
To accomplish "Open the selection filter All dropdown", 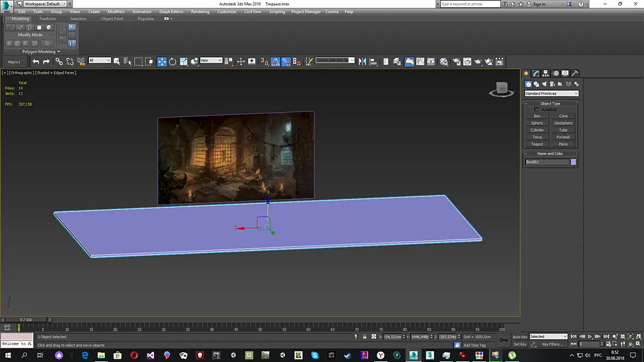I will coord(100,61).
